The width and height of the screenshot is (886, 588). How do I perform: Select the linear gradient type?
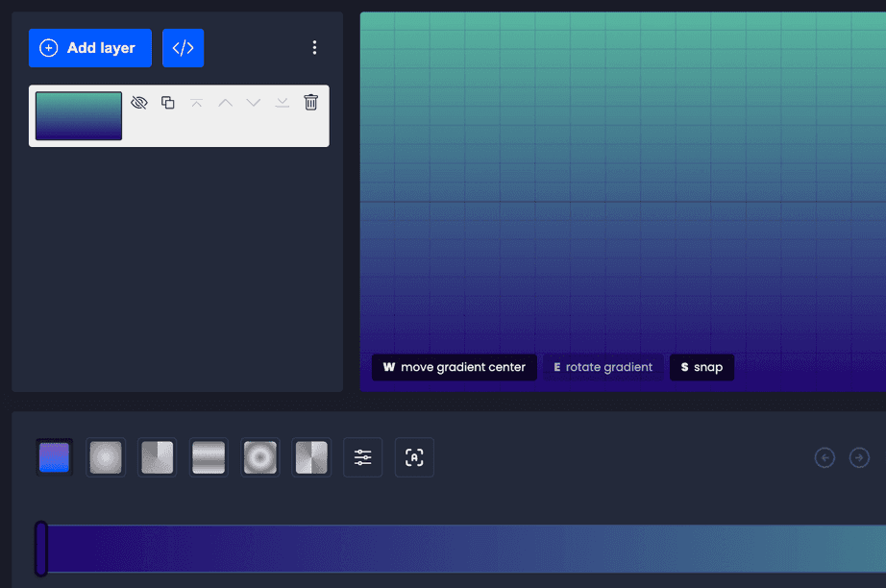pyautogui.click(x=55, y=457)
